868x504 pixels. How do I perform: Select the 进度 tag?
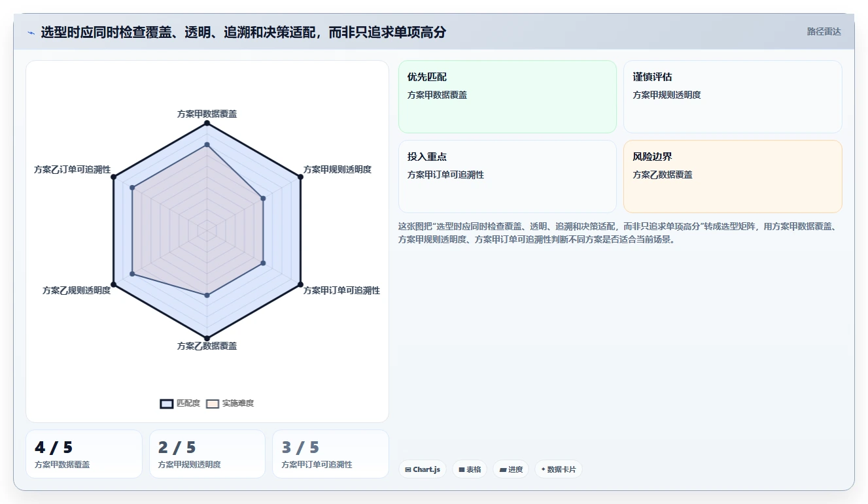pos(511,469)
